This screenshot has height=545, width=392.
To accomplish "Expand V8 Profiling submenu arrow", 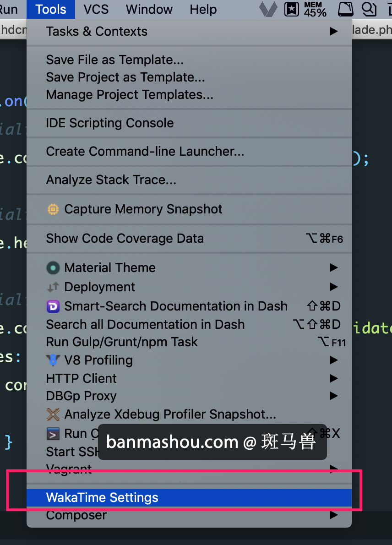I will point(334,360).
